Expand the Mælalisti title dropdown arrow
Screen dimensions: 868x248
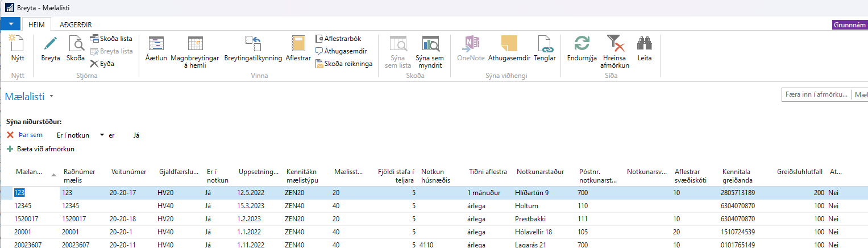click(x=51, y=97)
